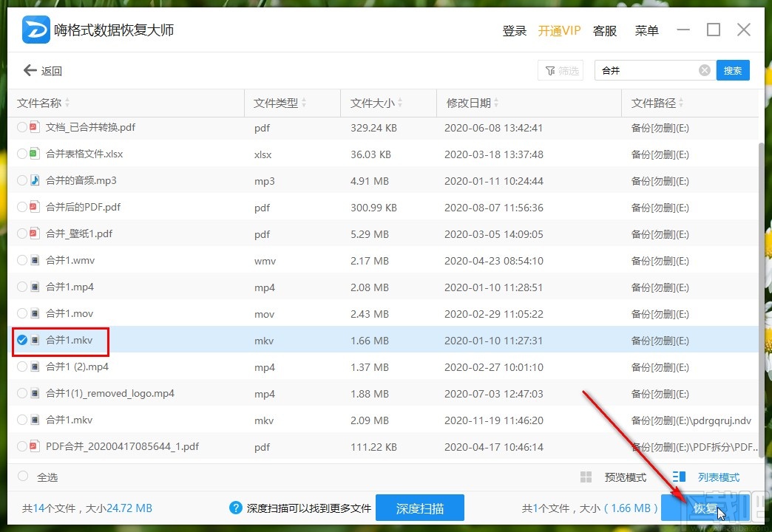Click the video icon of 合并1(1)_removed_logo.mp4

click(x=35, y=393)
